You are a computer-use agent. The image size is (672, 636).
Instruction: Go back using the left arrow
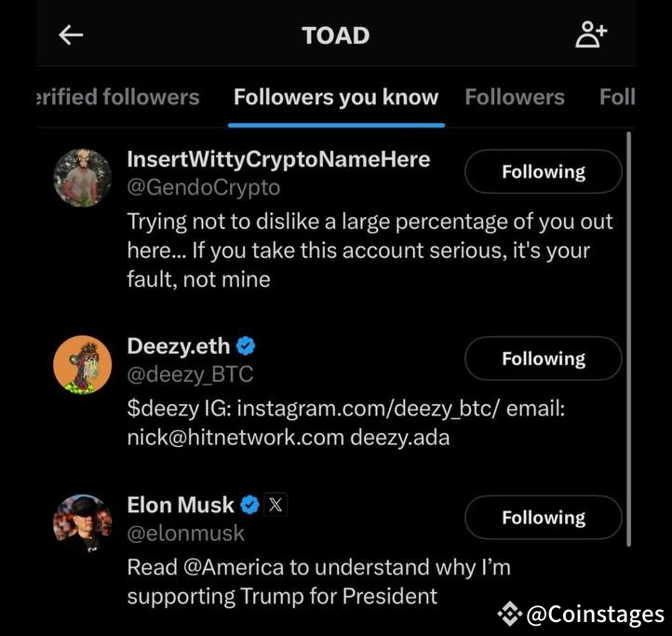click(71, 35)
